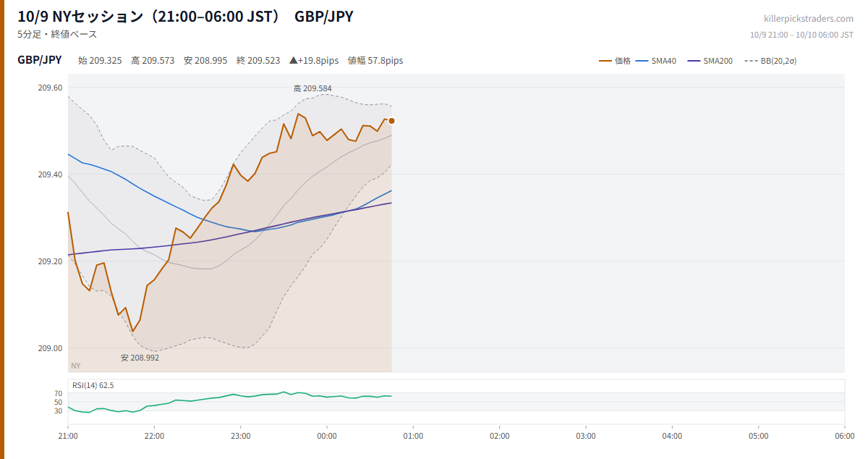
Task: Click the 209.40 y-axis label
Action: point(50,174)
